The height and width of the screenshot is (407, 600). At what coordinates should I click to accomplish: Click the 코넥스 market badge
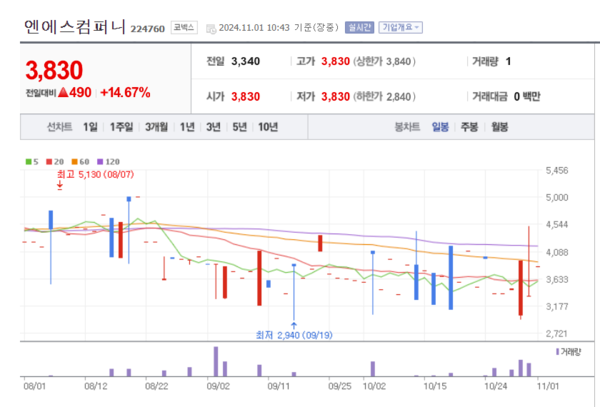184,28
